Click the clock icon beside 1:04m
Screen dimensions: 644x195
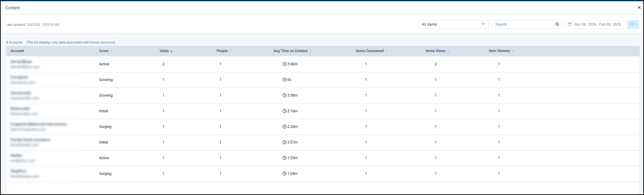(284, 173)
